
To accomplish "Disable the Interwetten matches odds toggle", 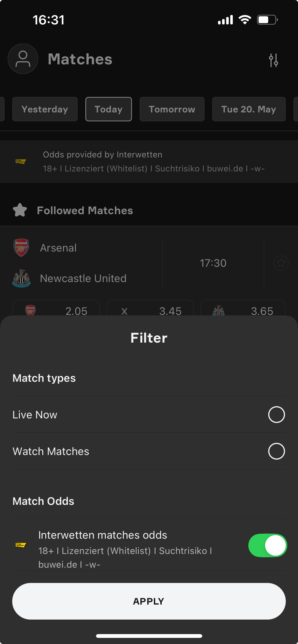I will pyautogui.click(x=268, y=545).
